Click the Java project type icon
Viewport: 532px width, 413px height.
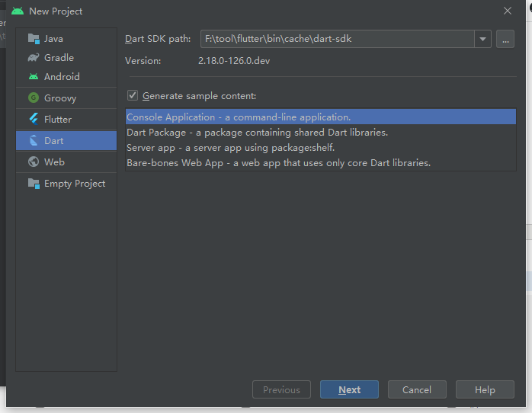pyautogui.click(x=34, y=38)
